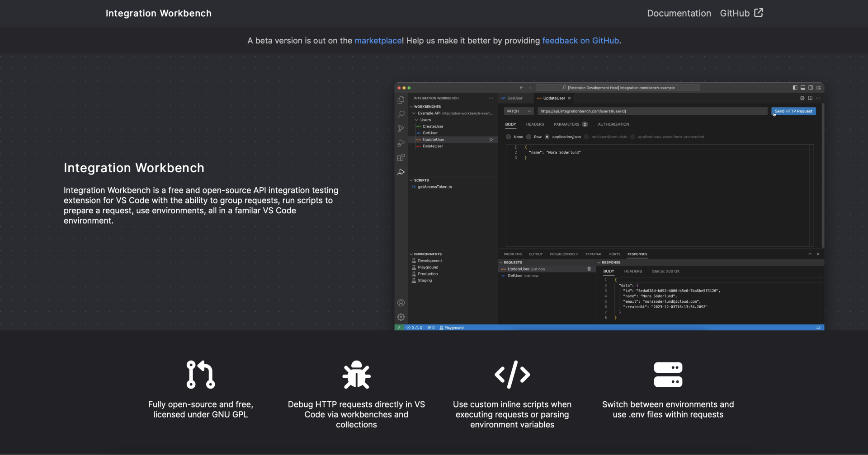868x455 pixels.
Task: Collapse the REQUESTS section in panel
Action: (x=501, y=263)
